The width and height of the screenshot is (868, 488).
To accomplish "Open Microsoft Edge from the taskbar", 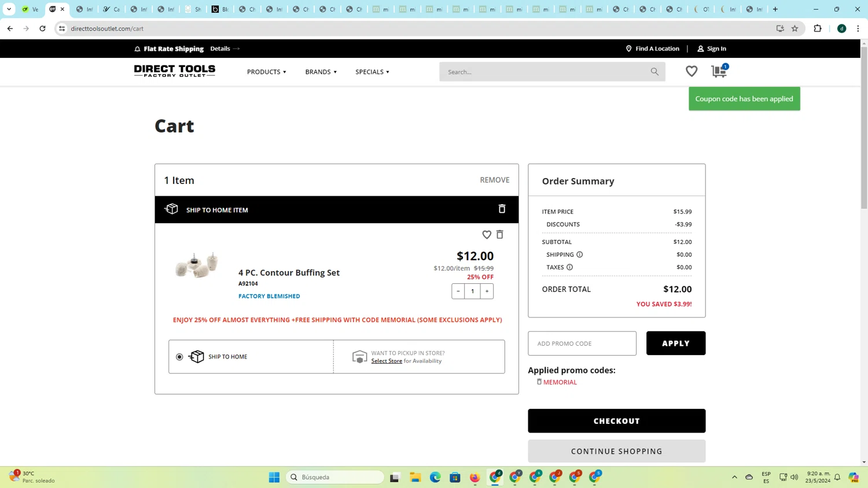I will 435,477.
